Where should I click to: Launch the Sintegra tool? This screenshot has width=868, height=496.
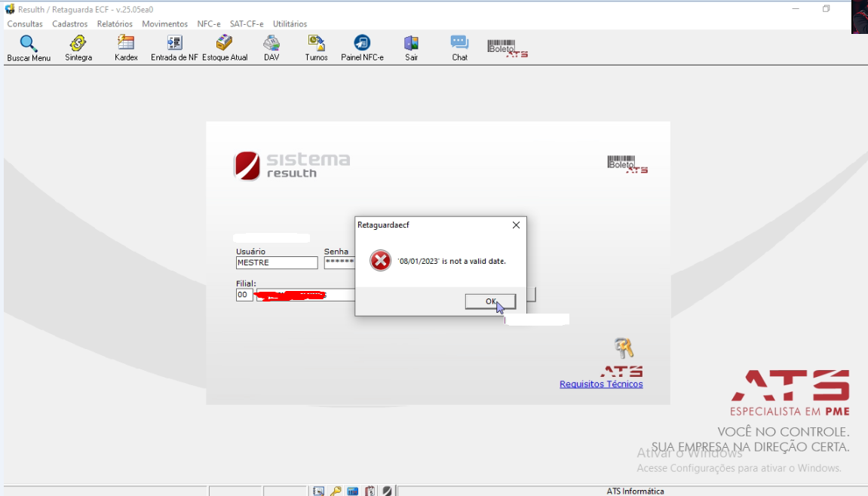[78, 48]
